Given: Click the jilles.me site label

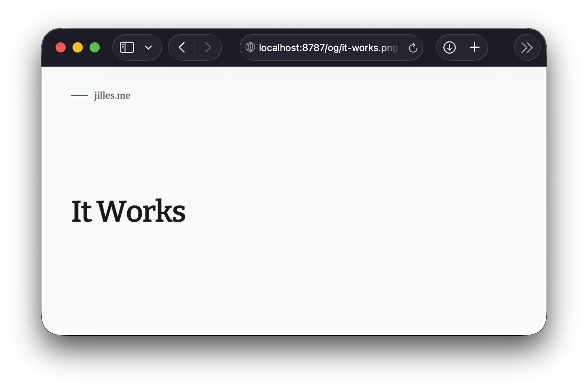Looking at the screenshot, I should click(x=112, y=95).
